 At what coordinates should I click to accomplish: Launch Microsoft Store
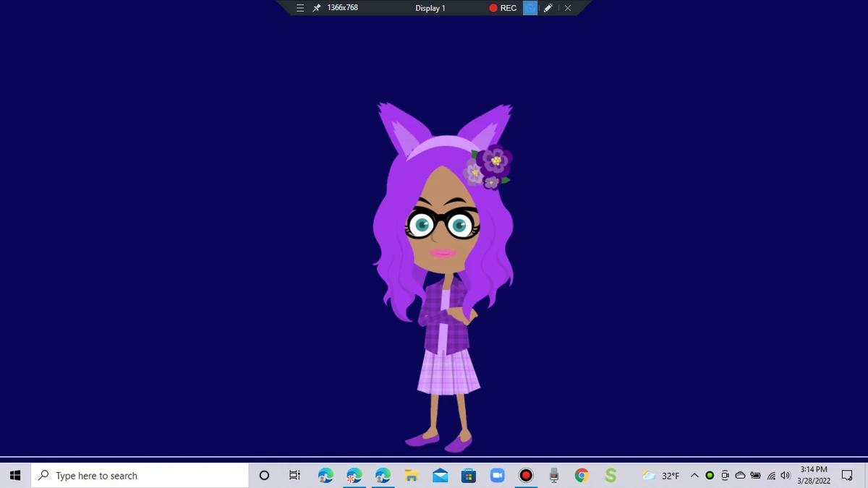click(x=469, y=476)
